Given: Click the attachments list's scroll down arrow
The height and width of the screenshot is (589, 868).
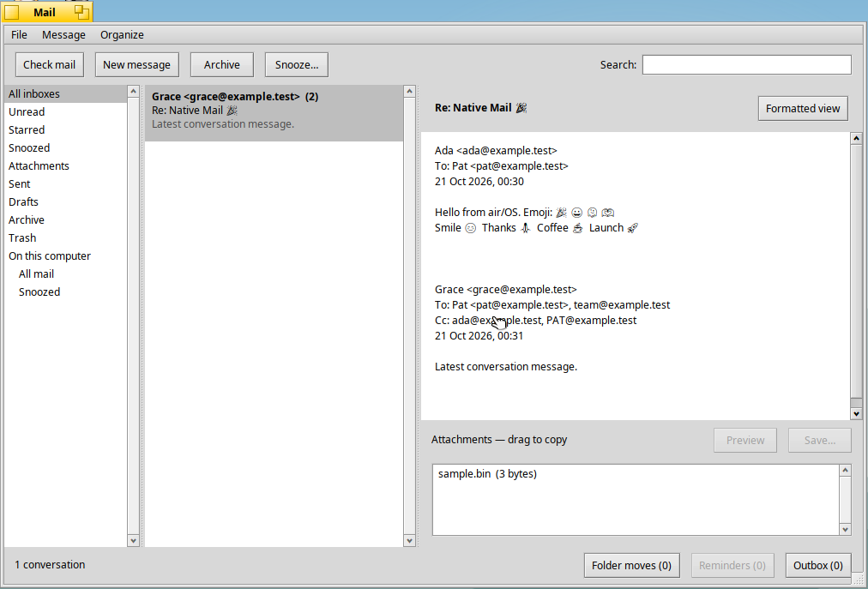Looking at the screenshot, I should [846, 529].
